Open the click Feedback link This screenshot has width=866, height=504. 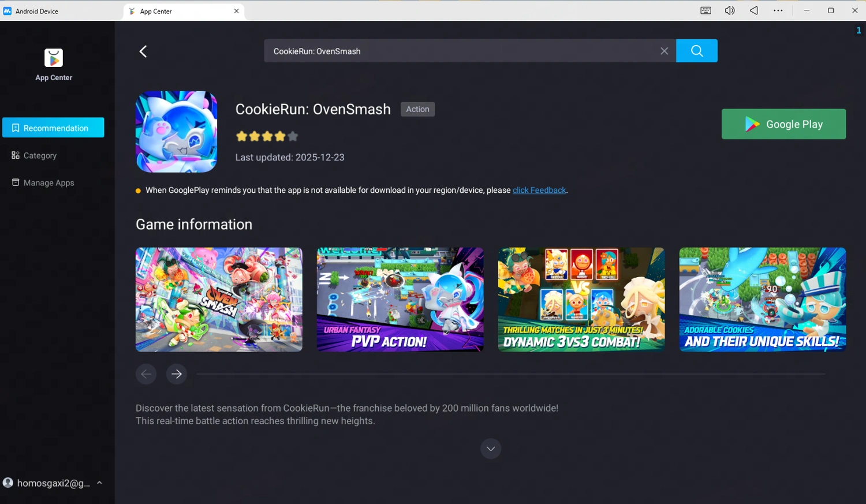tap(539, 190)
